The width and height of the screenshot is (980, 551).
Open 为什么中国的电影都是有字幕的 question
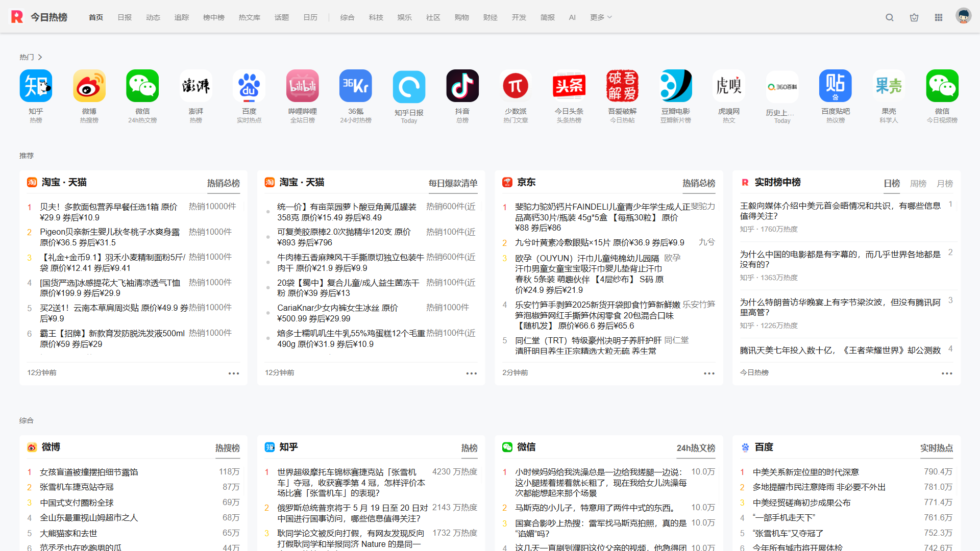pyautogui.click(x=840, y=259)
